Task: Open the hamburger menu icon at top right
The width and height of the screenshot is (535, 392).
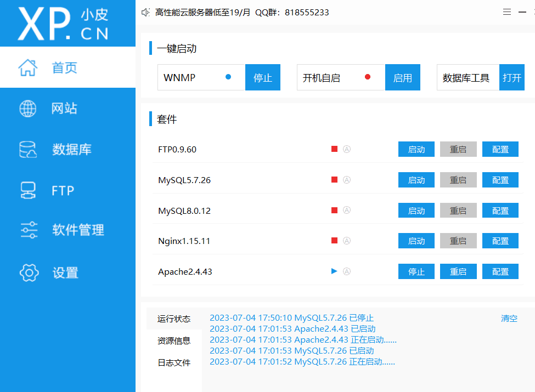Action: 507,12
